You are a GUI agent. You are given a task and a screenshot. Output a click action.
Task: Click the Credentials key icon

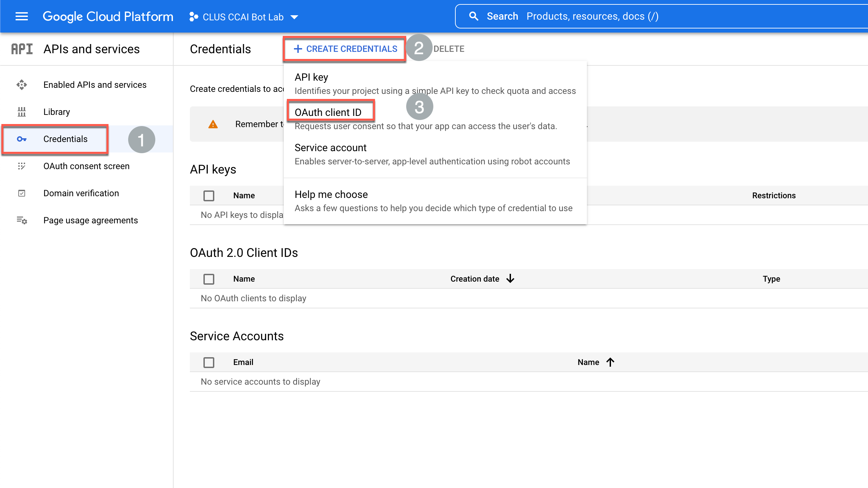[22, 139]
